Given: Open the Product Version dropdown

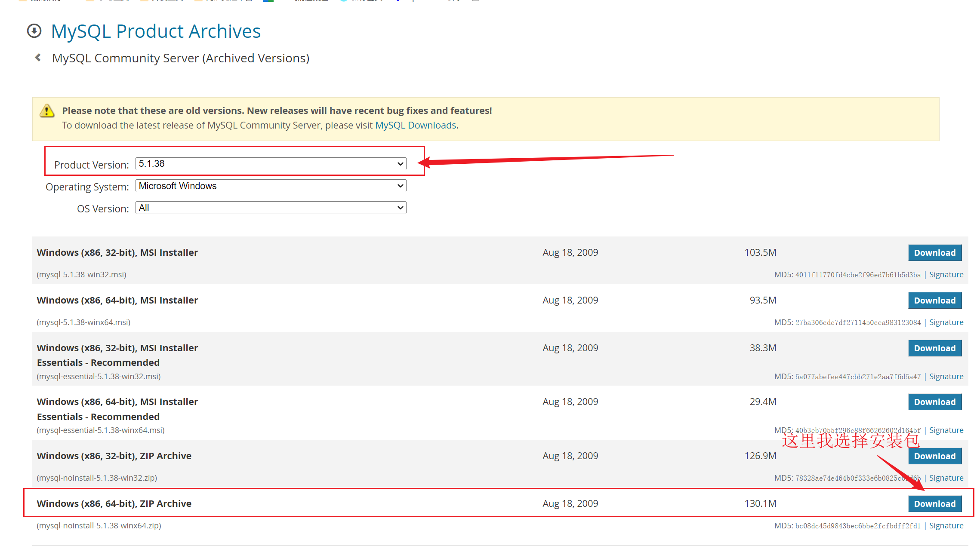Looking at the screenshot, I should pyautogui.click(x=271, y=164).
